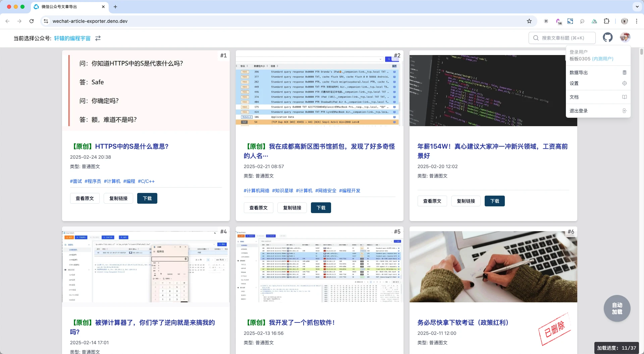Click the user avatar in the header
The width and height of the screenshot is (644, 354).
click(x=625, y=38)
